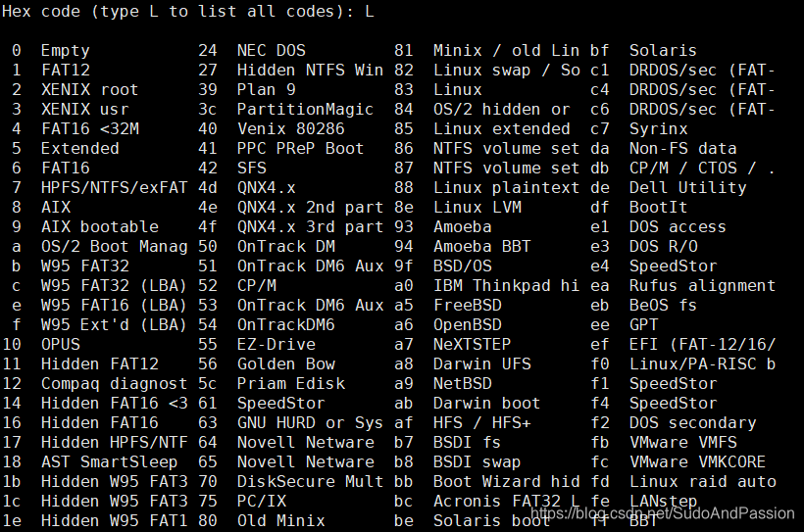Click the 'BSD/OS' entry
Screen dimensions: 804x532
point(463,266)
